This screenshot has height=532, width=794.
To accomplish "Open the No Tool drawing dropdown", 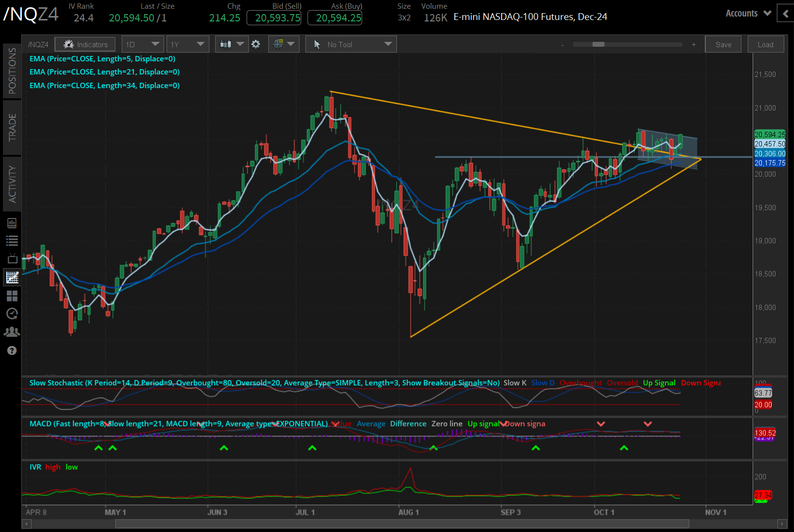I will pyautogui.click(x=351, y=44).
